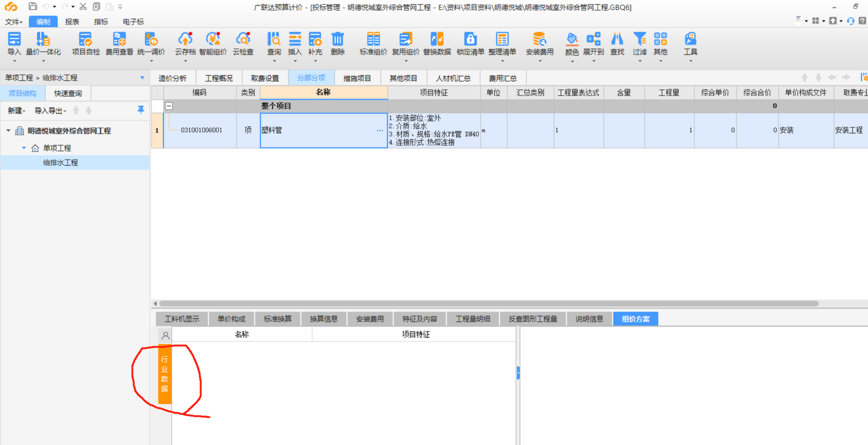
Task: Toggle the pin icon in project panel
Action: (141, 110)
